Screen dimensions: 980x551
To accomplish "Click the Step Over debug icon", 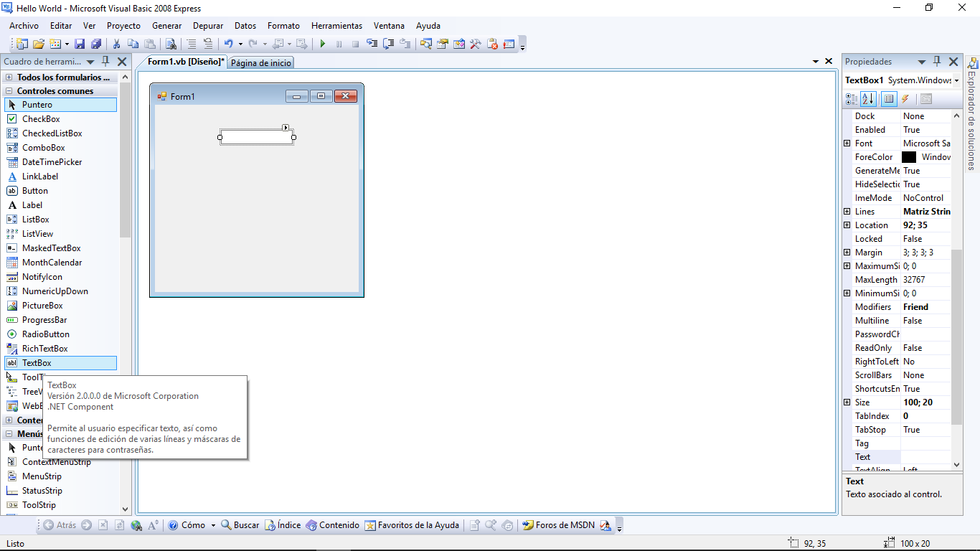I will tap(389, 44).
